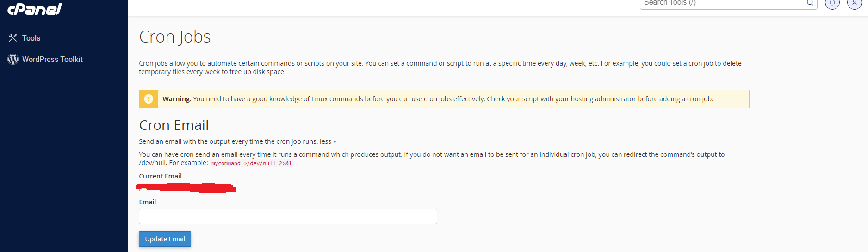
Task: Click the Cron Jobs page heading
Action: tap(175, 37)
